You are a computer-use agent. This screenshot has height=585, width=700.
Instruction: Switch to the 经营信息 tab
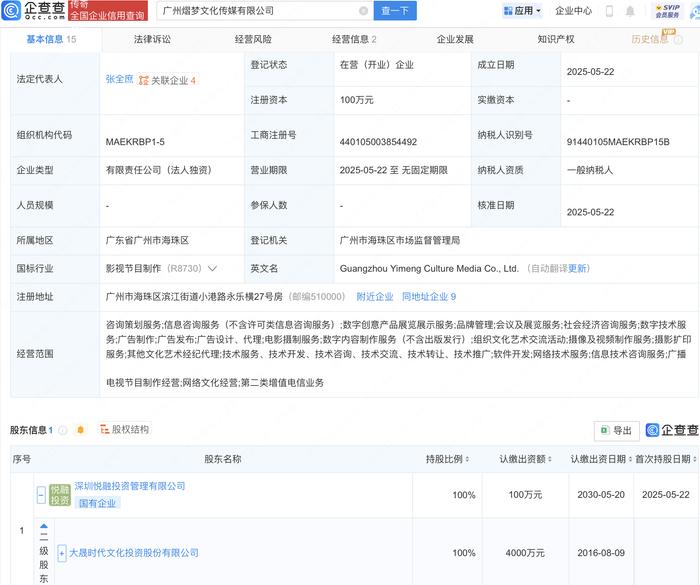coord(354,39)
